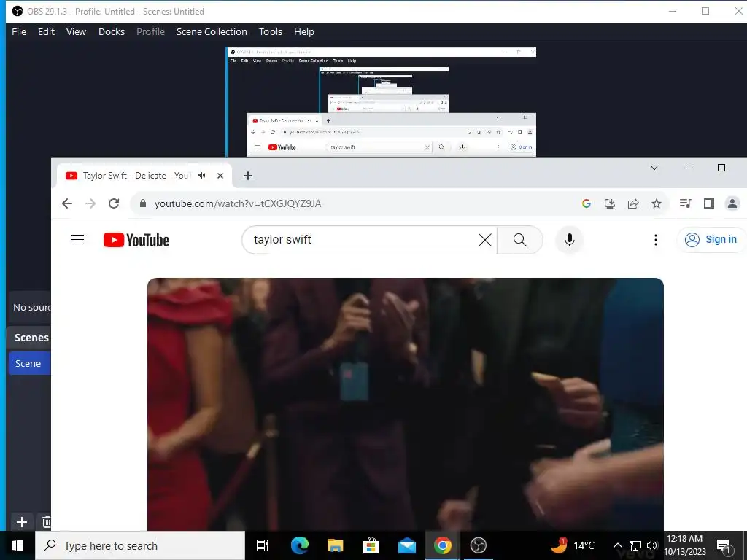Image resolution: width=747 pixels, height=560 pixels.
Task: Open Task View on the taskbar
Action: (x=263, y=545)
